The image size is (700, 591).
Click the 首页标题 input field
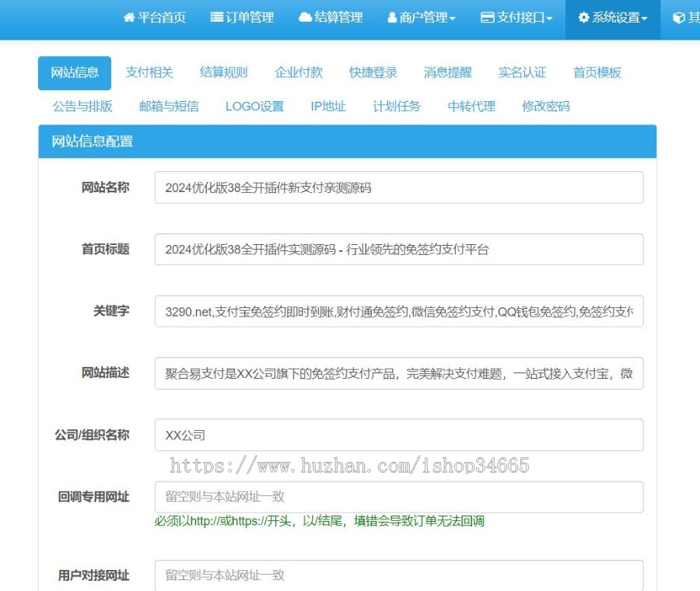click(399, 249)
